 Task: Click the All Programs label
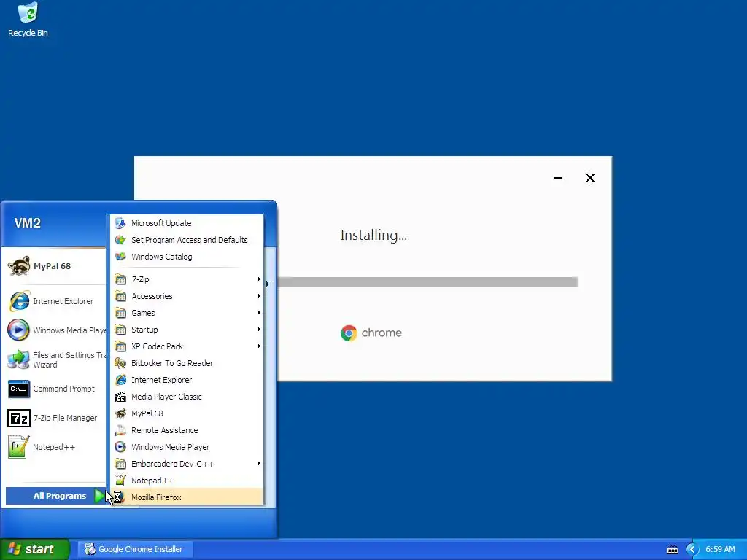[60, 496]
